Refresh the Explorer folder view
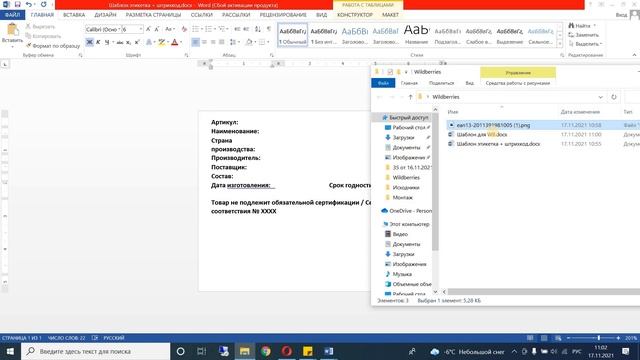This screenshot has width=640, height=360. tap(613, 97)
